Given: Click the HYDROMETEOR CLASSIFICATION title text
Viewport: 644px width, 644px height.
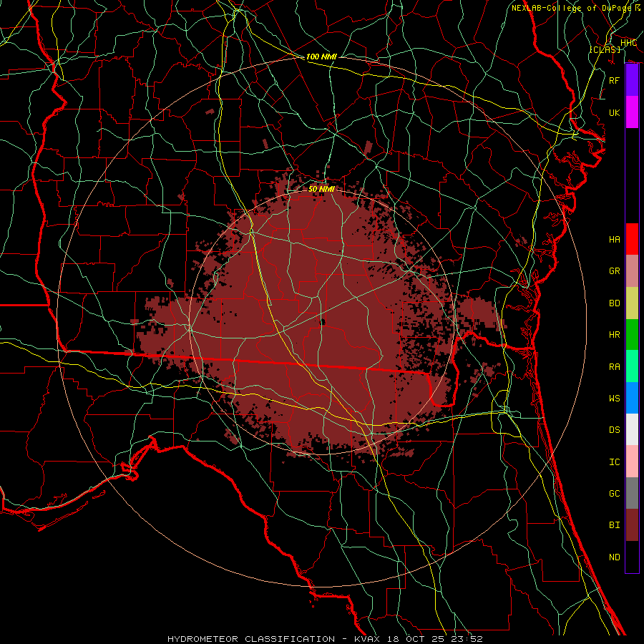Looking at the screenshot, I should point(251,639).
